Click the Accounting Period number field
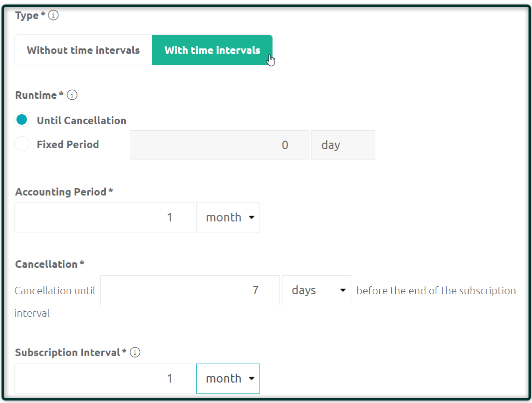 [x=104, y=217]
